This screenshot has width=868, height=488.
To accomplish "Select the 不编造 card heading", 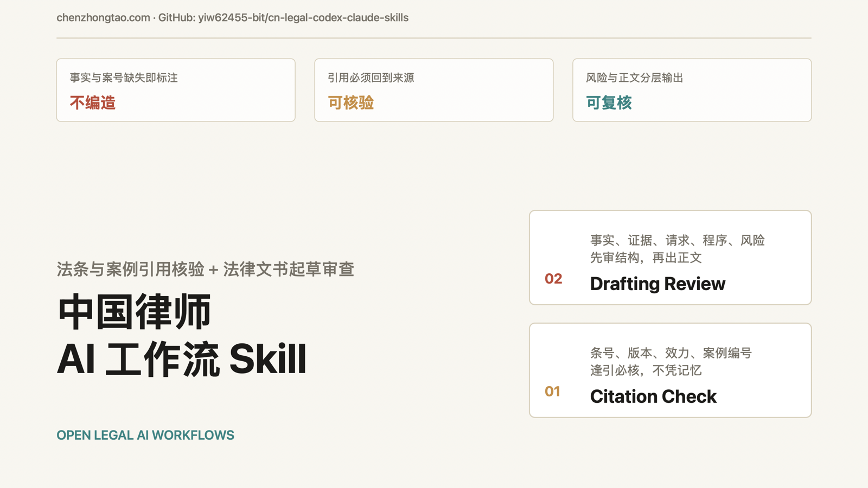I will pos(93,102).
